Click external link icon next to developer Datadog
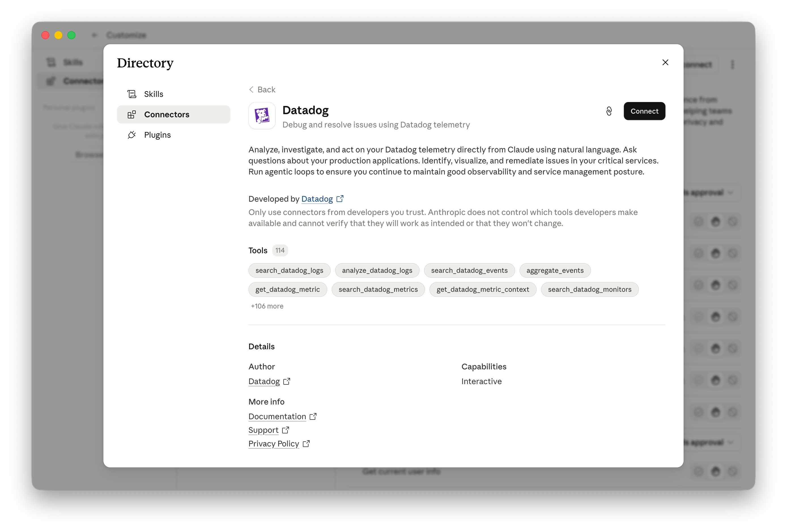 340,199
